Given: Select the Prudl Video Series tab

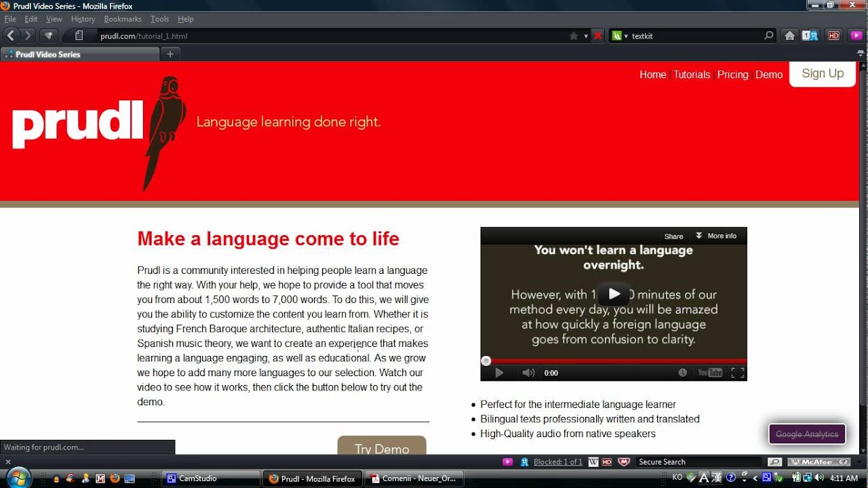Looking at the screenshot, I should 80,54.
